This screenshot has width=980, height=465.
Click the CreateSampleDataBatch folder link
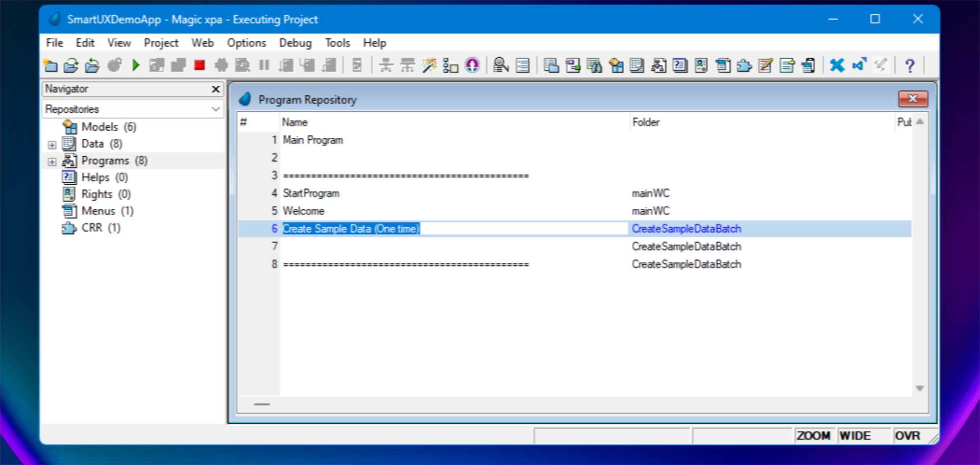click(687, 229)
